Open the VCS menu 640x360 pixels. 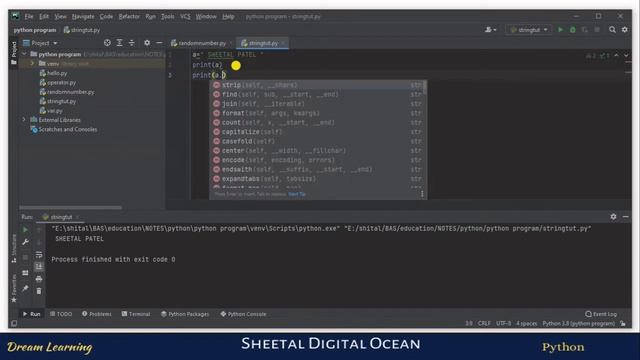185,17
